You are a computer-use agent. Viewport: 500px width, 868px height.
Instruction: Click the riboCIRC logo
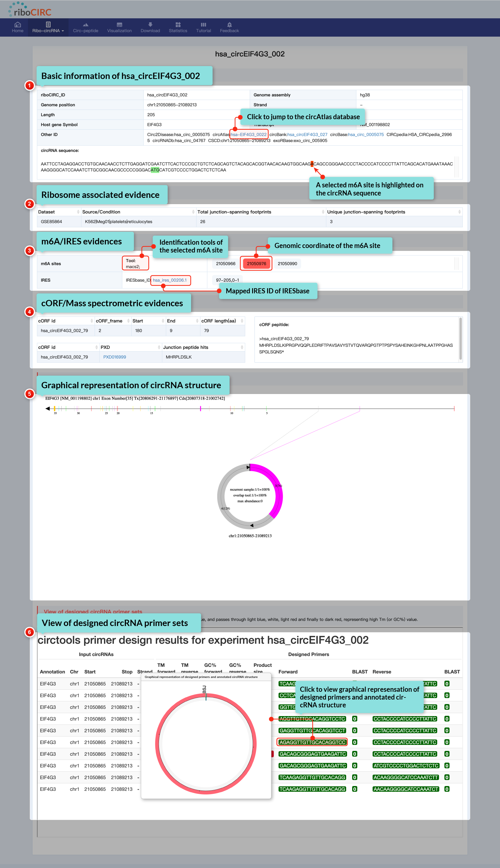pos(29,10)
